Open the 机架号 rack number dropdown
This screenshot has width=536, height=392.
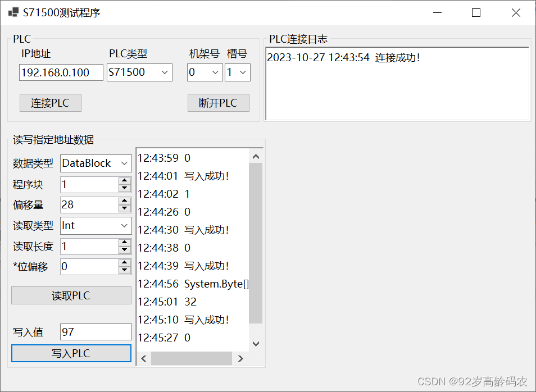205,72
